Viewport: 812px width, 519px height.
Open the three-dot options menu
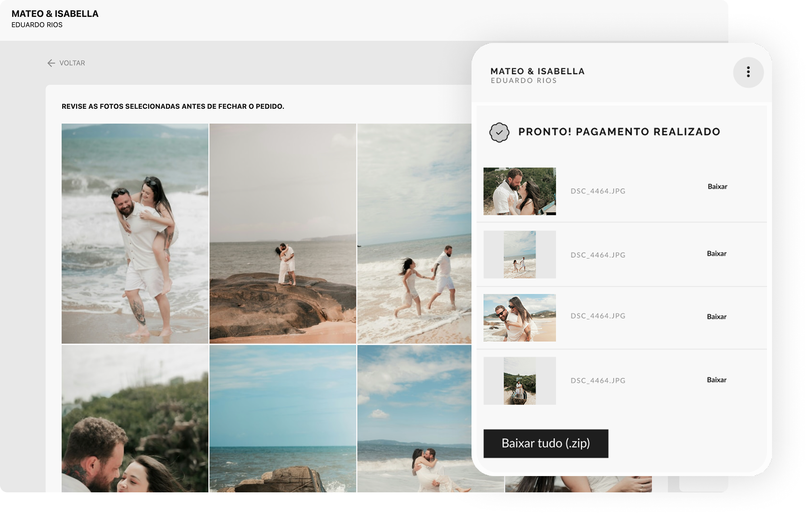[748, 72]
